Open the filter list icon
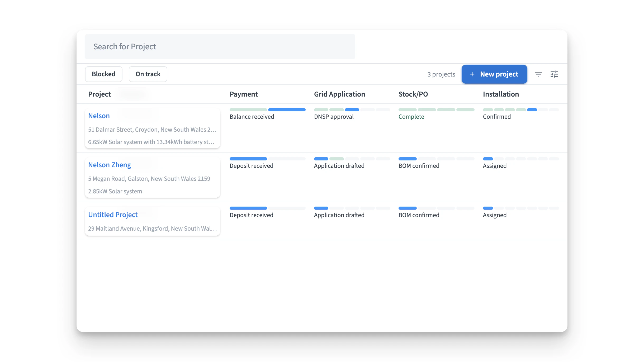 point(538,74)
